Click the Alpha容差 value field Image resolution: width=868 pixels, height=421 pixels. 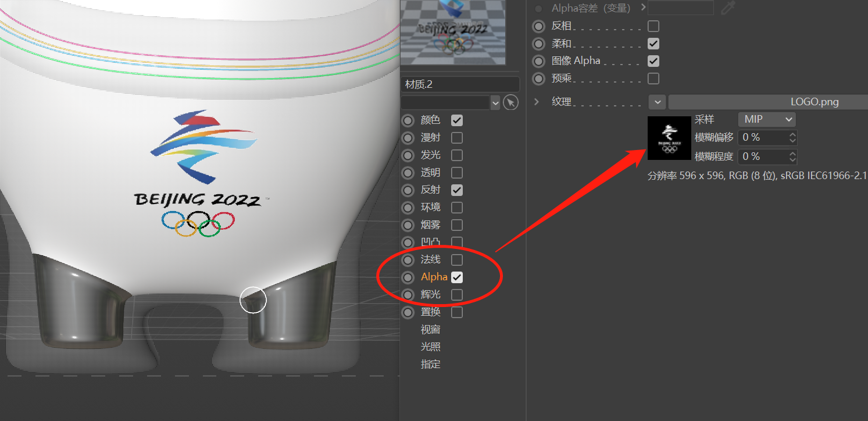point(681,7)
